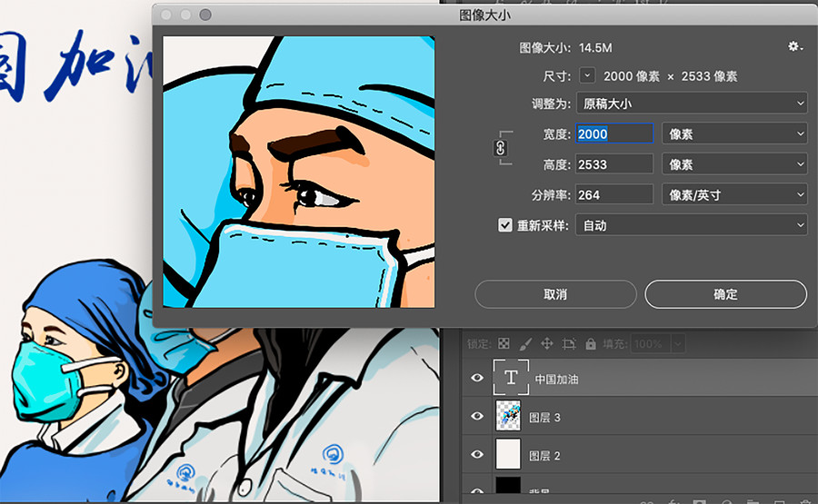Open the 尺寸 unit dropdown arrow
Viewport: 818px width, 504px height.
587,75
